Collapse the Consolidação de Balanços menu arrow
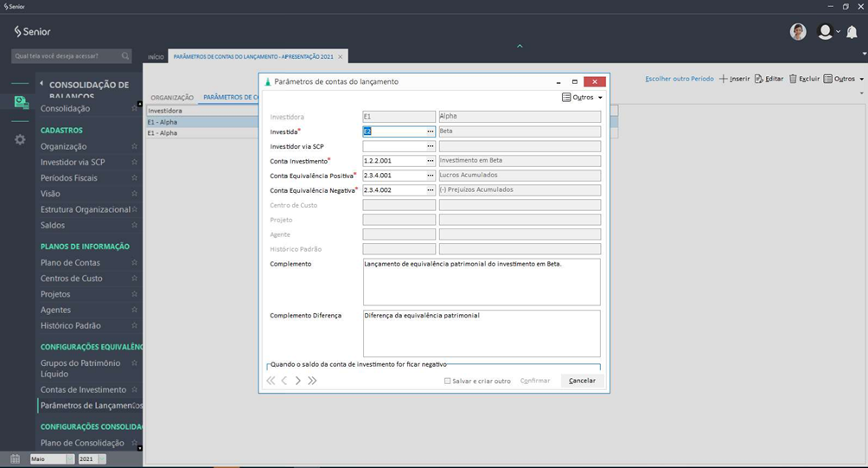Viewport: 868px width, 468px height. [x=41, y=85]
